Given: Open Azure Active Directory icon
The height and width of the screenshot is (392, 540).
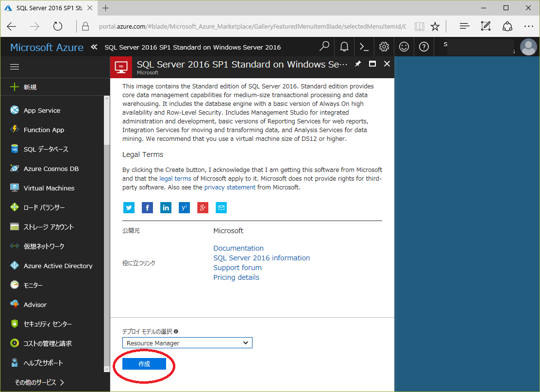Looking at the screenshot, I should (x=15, y=265).
